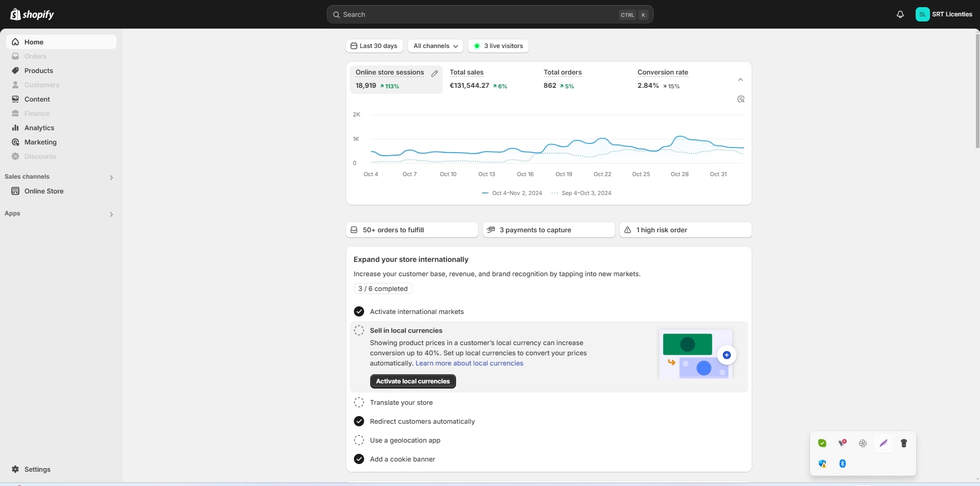Open the All channels dropdown

(x=435, y=46)
